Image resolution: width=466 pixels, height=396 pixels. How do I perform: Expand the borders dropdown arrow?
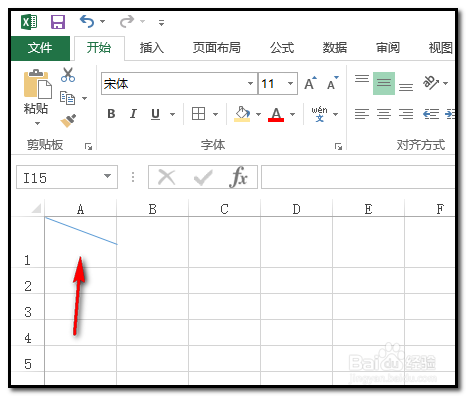point(216,115)
